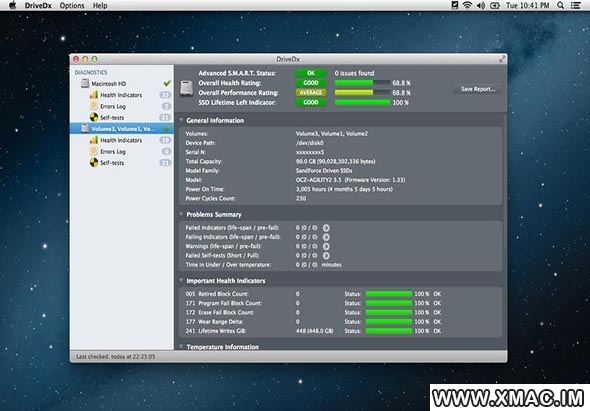Click Errors Log document icon under Macintosh HD
Image resolution: width=590 pixels, height=411 pixels.
pyautogui.click(x=94, y=106)
